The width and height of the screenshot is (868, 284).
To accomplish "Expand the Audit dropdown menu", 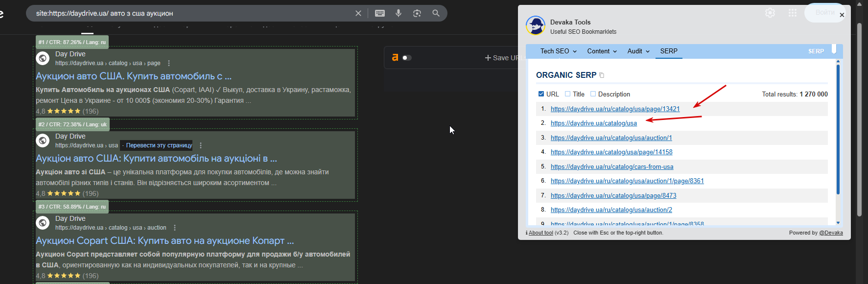I will click(638, 51).
